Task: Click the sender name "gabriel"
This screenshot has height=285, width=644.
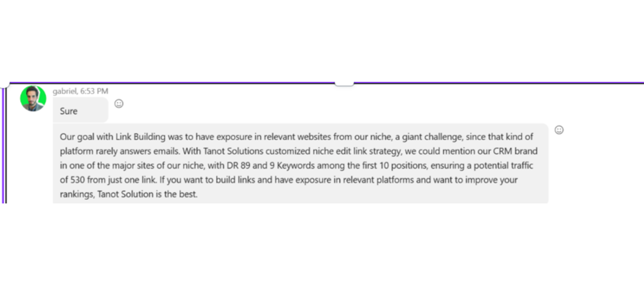Action: click(65, 91)
